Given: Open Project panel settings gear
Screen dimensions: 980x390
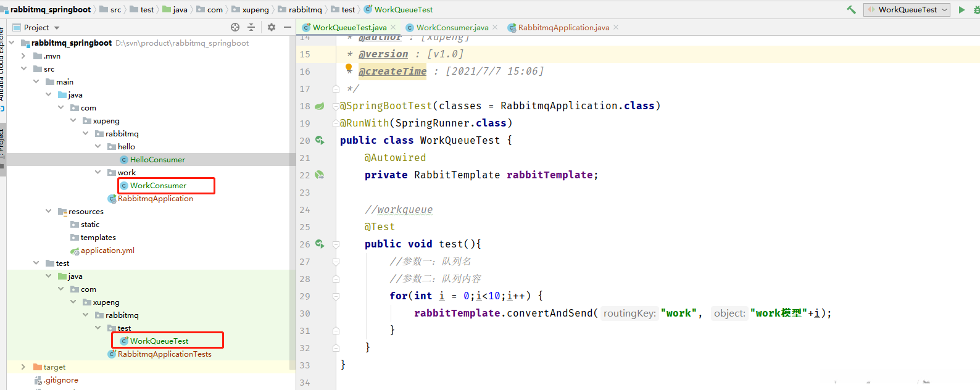Looking at the screenshot, I should pos(272,27).
